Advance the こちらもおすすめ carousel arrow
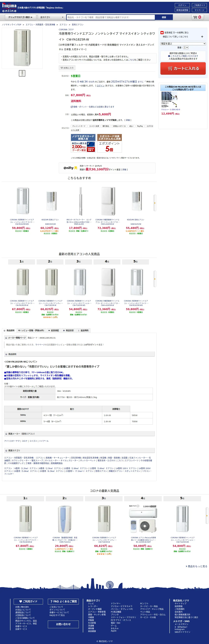209x644 pixels. pos(155,203)
